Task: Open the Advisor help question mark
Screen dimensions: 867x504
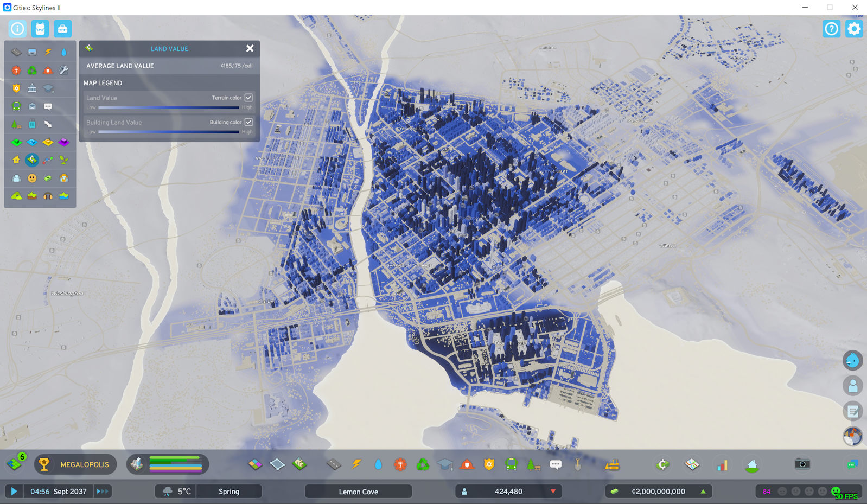Action: 831,29
